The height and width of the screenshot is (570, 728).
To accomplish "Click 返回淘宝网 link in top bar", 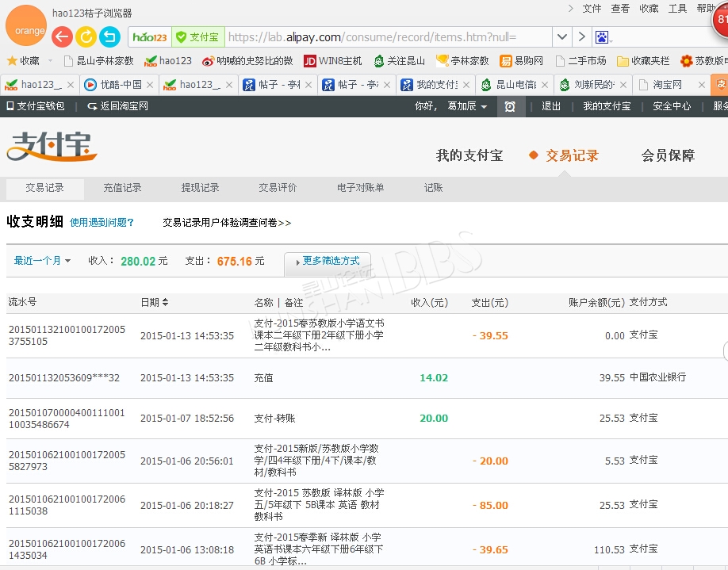I will pyautogui.click(x=118, y=106).
